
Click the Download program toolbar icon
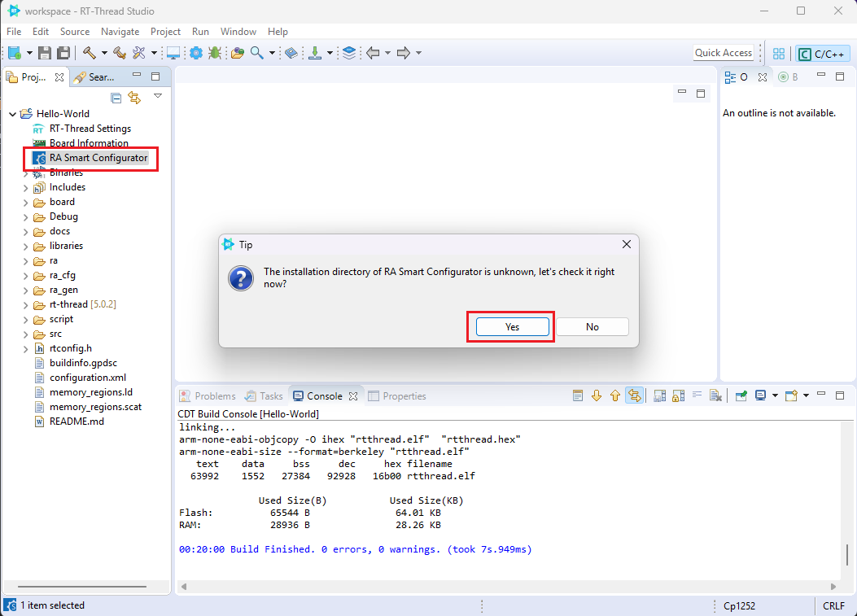315,53
